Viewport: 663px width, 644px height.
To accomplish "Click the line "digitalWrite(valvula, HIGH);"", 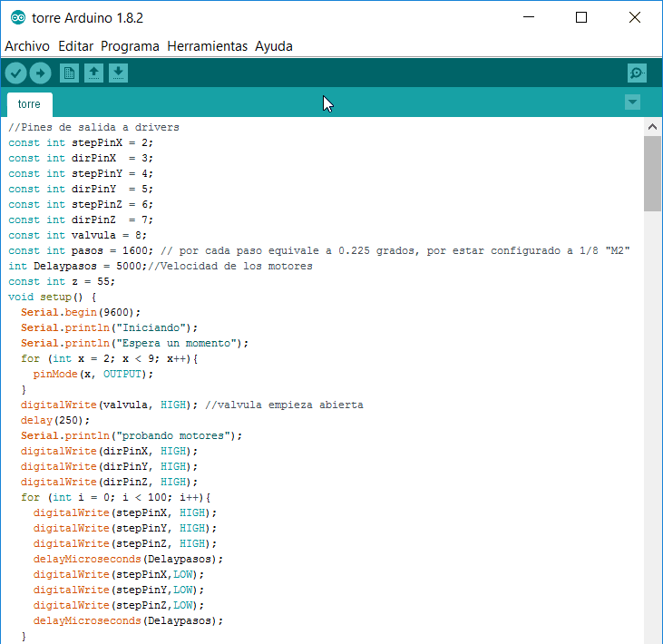I will click(x=109, y=405).
